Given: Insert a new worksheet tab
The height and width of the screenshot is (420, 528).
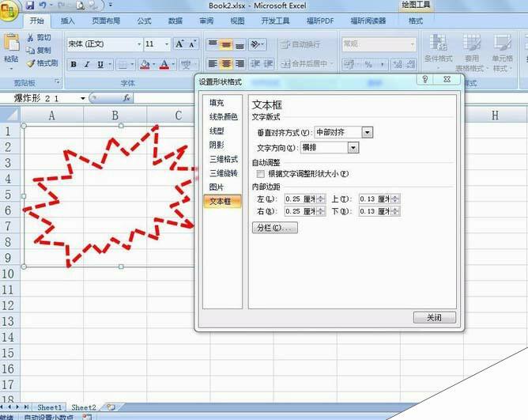Looking at the screenshot, I should tap(111, 407).
